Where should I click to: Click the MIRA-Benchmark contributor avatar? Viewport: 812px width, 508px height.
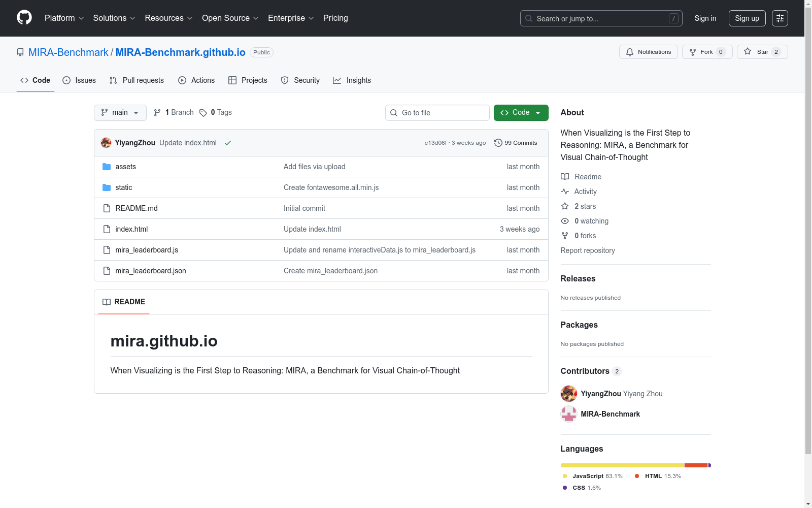point(569,414)
